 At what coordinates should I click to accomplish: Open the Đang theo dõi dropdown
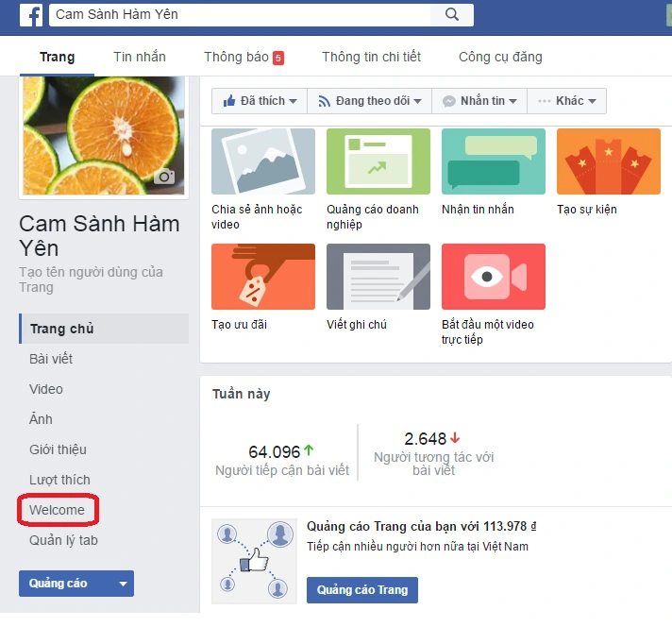point(370,101)
